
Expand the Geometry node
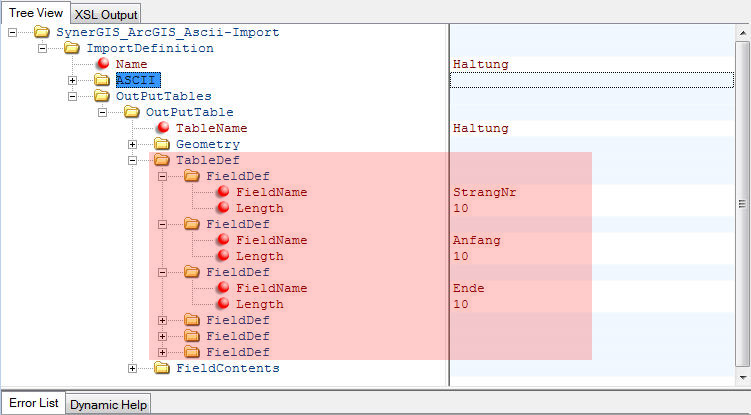click(x=133, y=144)
